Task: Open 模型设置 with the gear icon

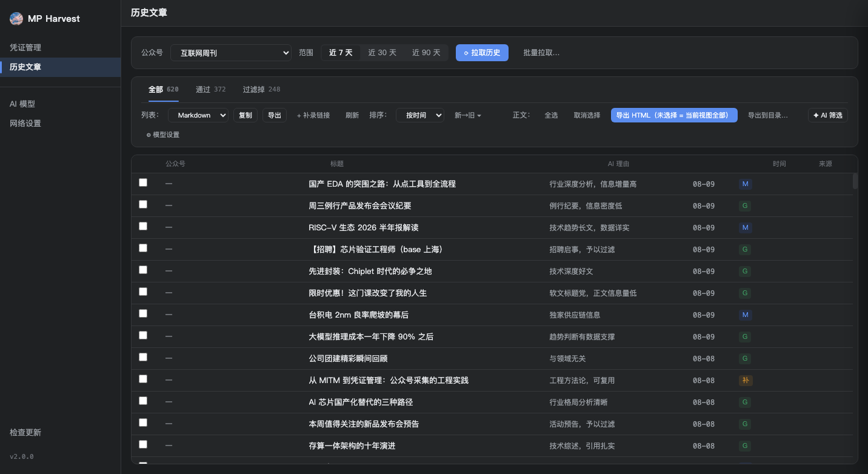Action: [x=163, y=135]
